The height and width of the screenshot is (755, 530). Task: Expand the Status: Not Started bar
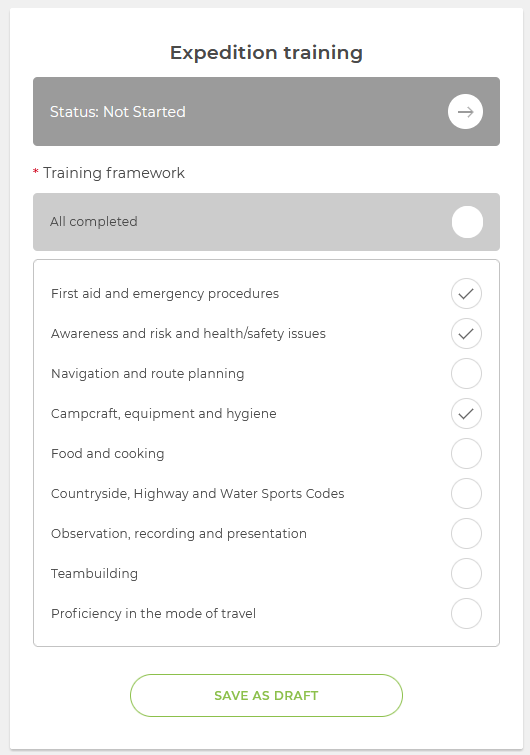click(266, 112)
